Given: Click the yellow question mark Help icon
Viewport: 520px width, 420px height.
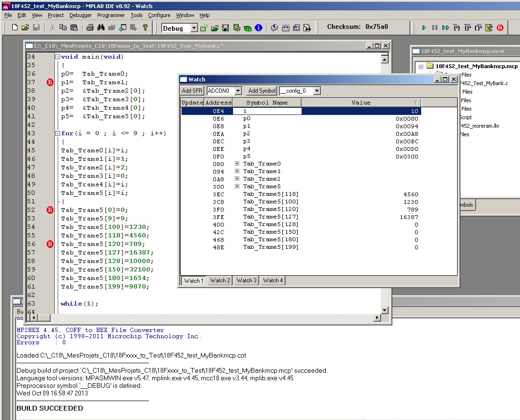Looking at the screenshot, I should pyautogui.click(x=145, y=28).
